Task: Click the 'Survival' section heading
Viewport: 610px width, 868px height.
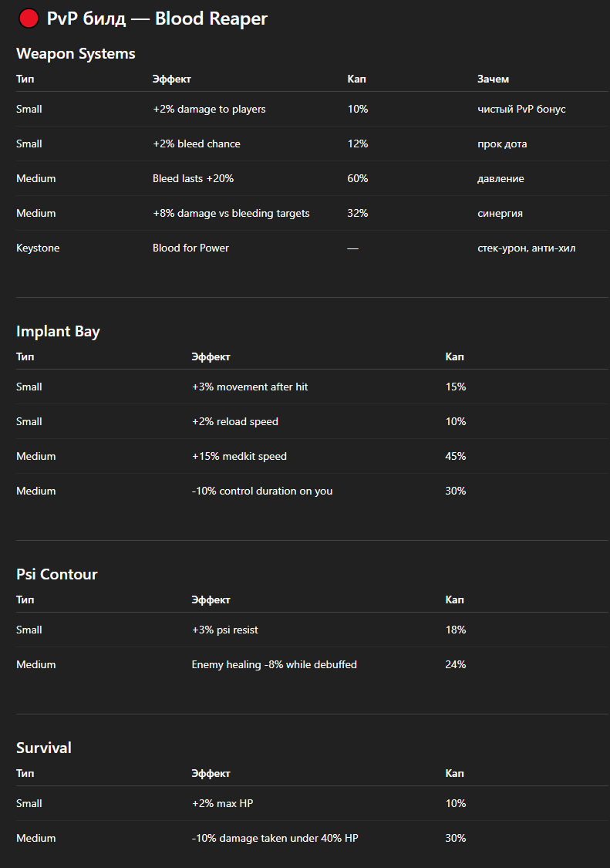Action: [x=44, y=748]
